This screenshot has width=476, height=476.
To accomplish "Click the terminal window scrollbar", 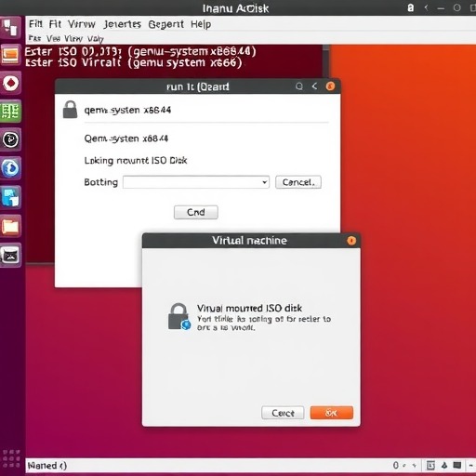I will click(325, 60).
